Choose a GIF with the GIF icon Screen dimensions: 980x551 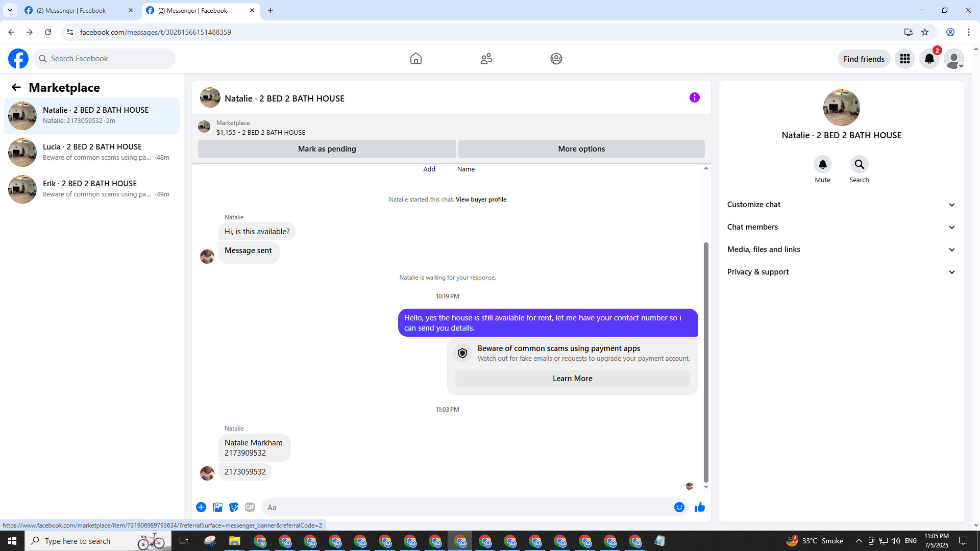[x=250, y=507]
